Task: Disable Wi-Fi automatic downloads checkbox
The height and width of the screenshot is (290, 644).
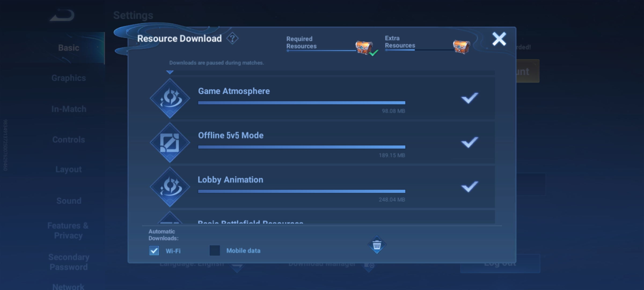Action: (x=154, y=251)
